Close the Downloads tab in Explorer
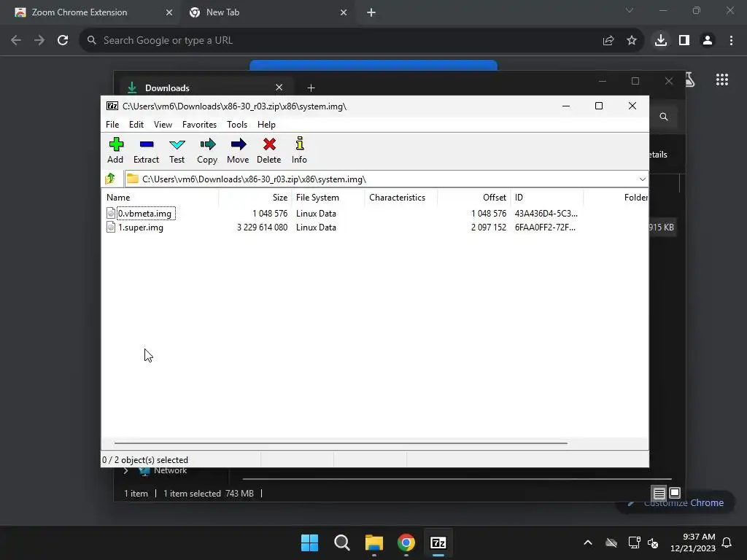Screen dimensions: 747x560 (x=279, y=87)
